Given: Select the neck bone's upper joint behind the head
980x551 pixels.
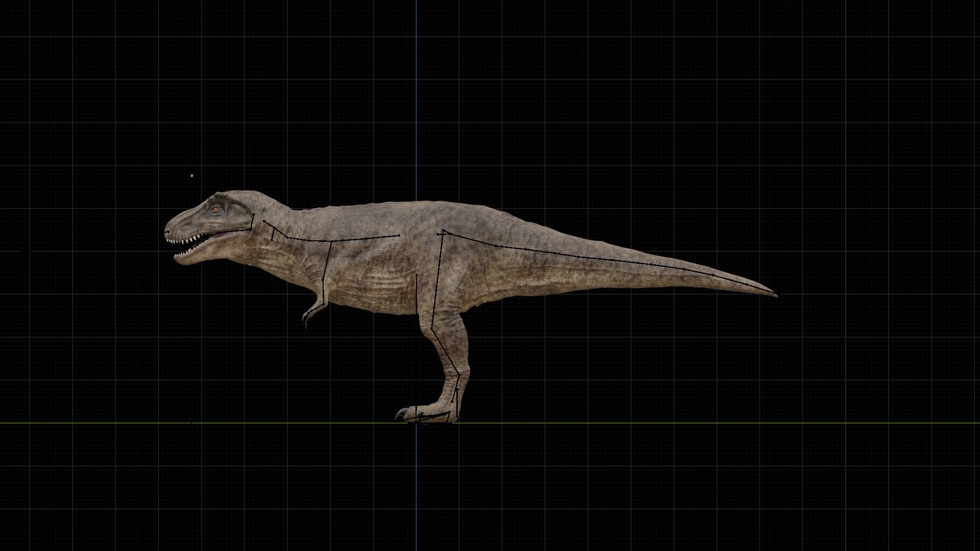Looking at the screenshot, I should 264,221.
